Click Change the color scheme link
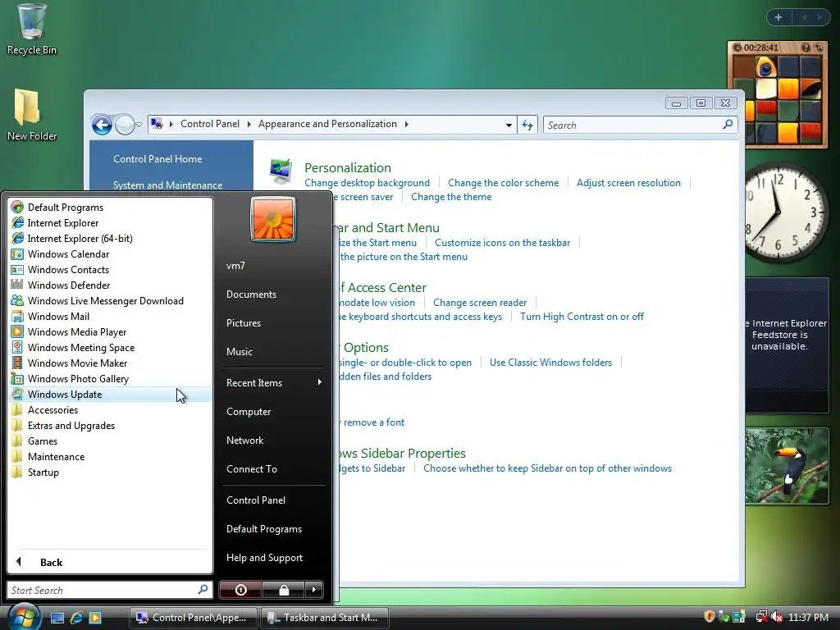840x630 pixels. coord(503,183)
